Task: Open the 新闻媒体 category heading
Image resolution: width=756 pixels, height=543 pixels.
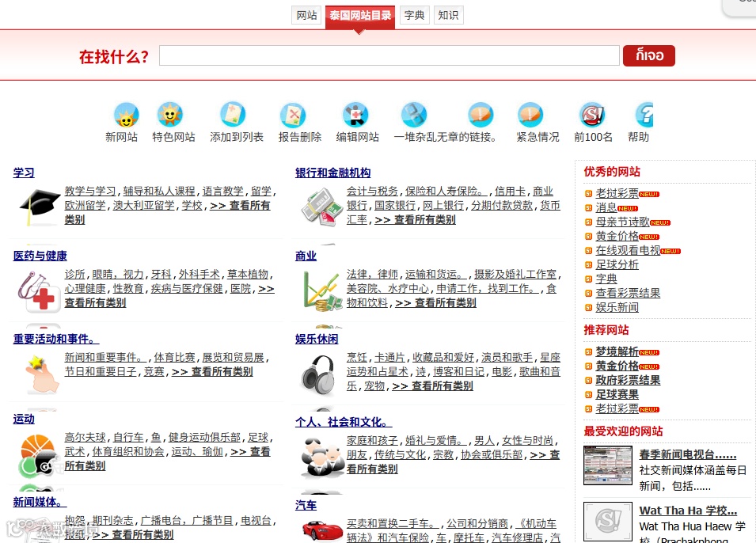Action: (40, 502)
